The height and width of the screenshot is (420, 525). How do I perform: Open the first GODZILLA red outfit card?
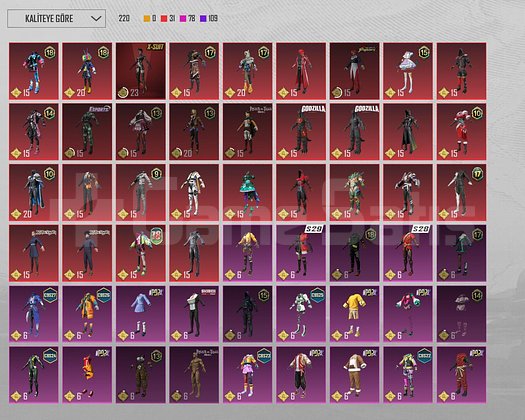301,132
